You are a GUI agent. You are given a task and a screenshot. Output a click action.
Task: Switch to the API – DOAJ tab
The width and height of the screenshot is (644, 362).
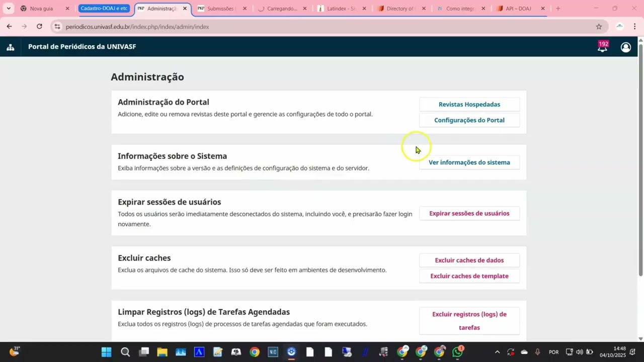520,9
